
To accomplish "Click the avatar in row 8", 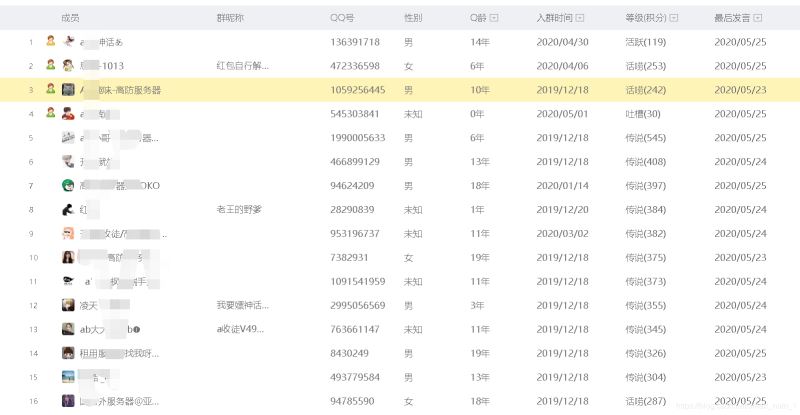I will pos(67,209).
